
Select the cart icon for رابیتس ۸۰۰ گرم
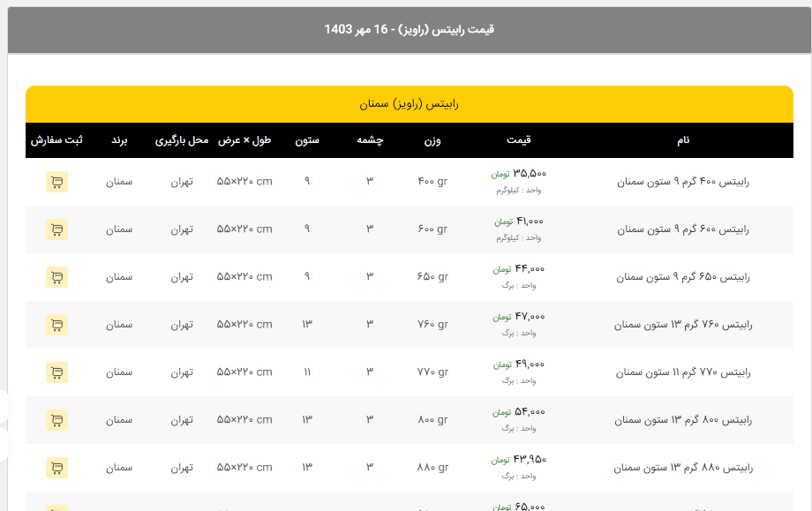[x=56, y=420]
